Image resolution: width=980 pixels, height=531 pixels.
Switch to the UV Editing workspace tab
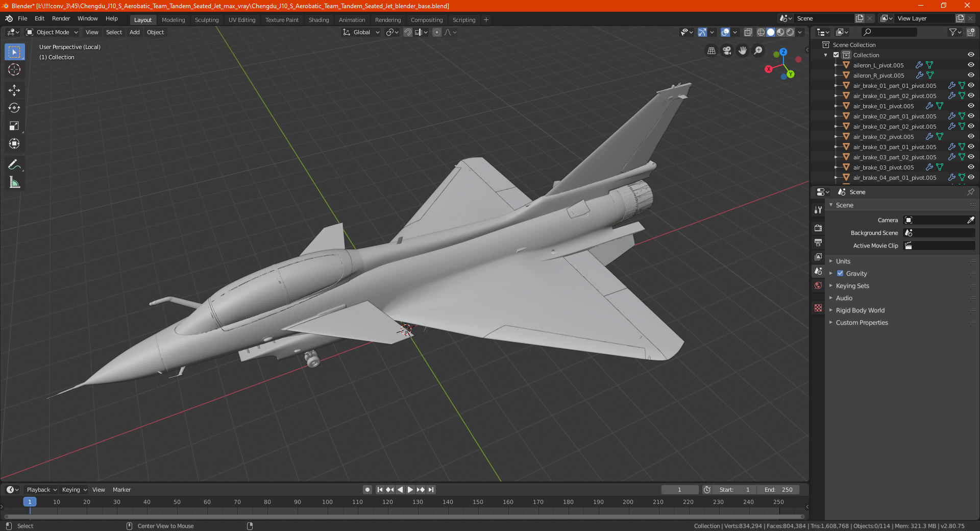[x=242, y=20]
